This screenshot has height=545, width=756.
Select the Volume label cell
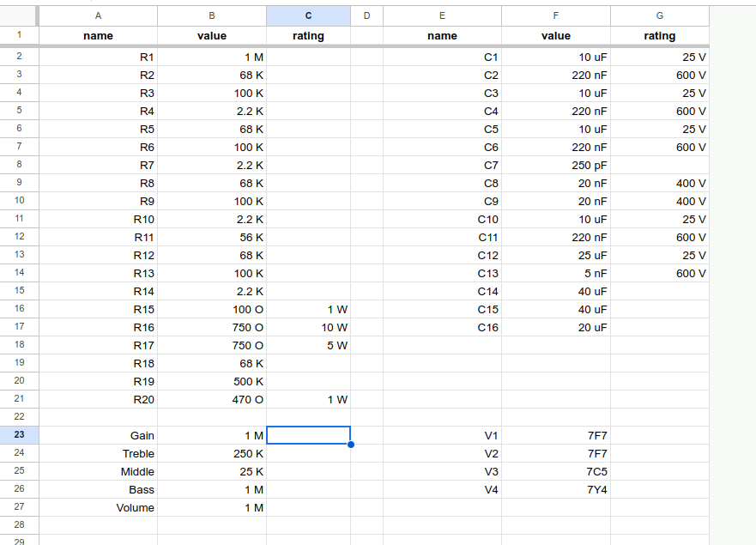[x=98, y=507]
